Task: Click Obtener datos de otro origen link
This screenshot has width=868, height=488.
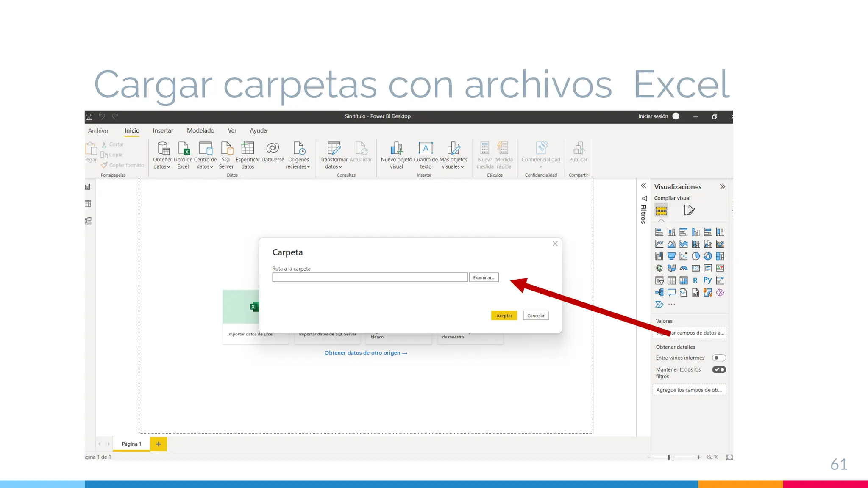Action: [366, 353]
